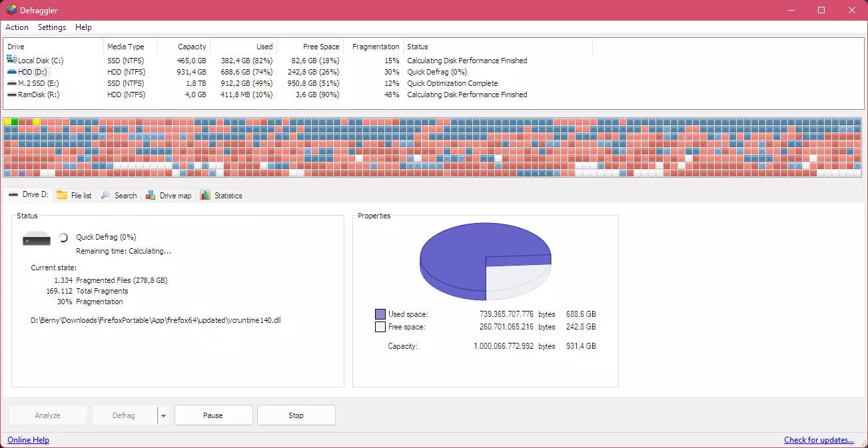Click the Drive map tab icon
This screenshot has height=448, width=868.
click(151, 195)
